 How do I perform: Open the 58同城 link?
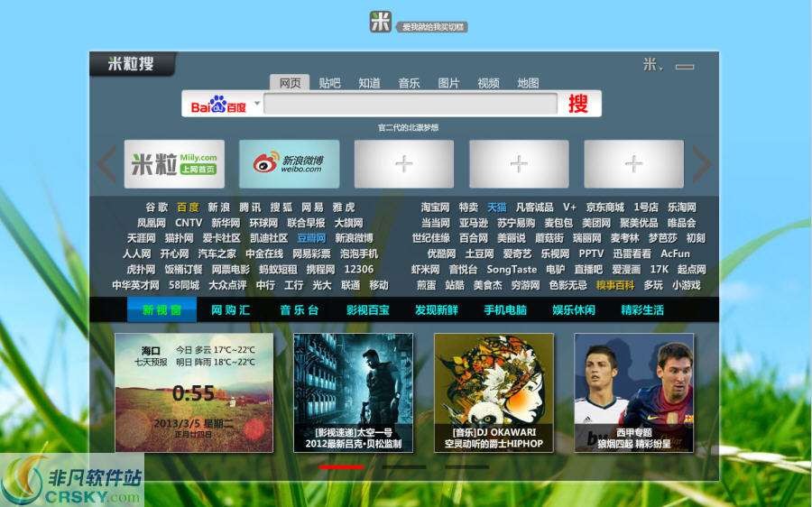tap(184, 285)
